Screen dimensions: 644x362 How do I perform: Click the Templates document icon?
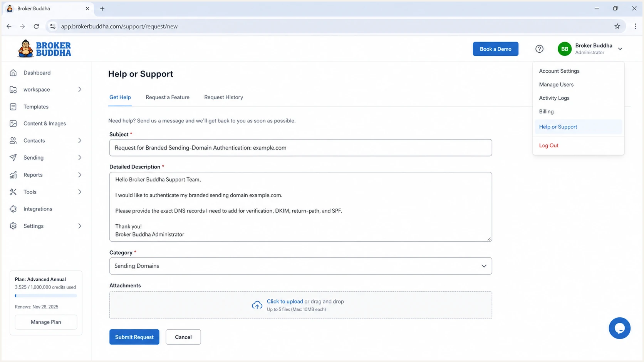13,107
